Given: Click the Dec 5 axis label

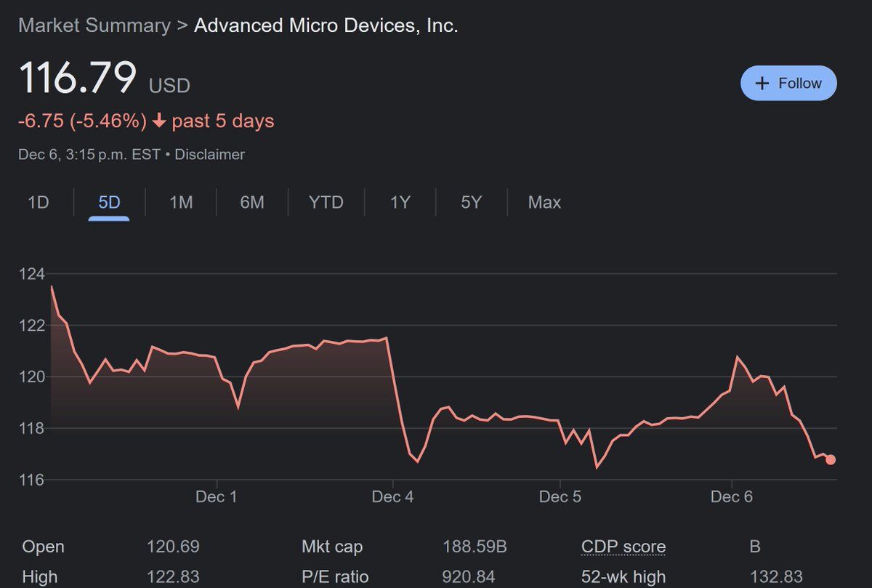Looking at the screenshot, I should (x=560, y=497).
